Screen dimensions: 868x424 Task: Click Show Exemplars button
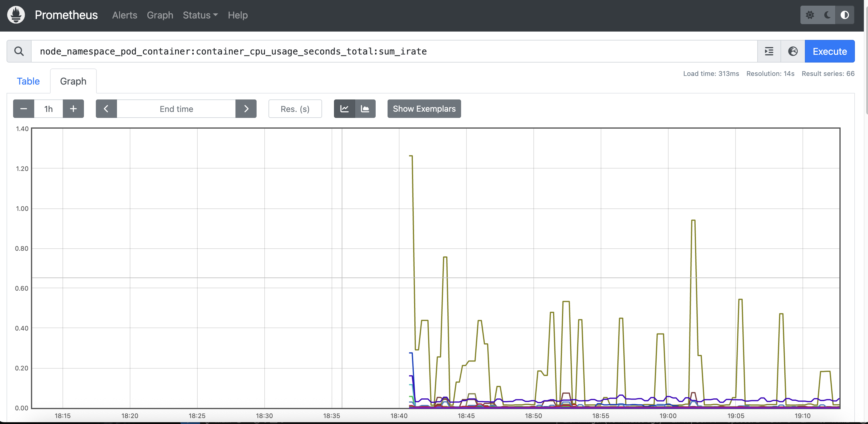coord(424,108)
